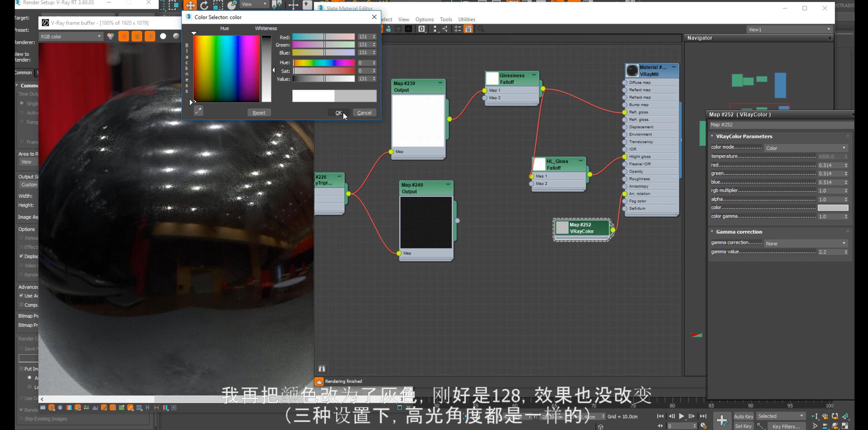Screen dimensions: 868x430
Task: Click the Rendering finished status icon
Action: point(319,381)
